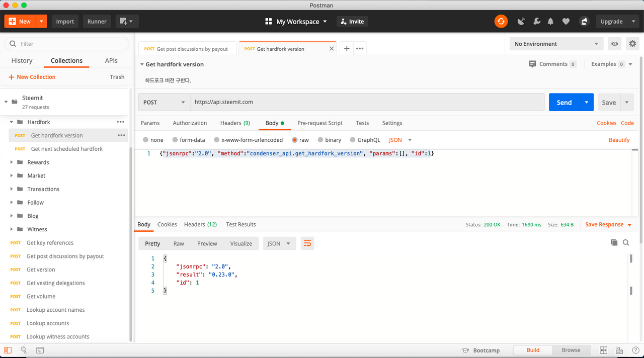644x358 pixels.
Task: Switch to the History sidebar tab
Action: (x=22, y=60)
